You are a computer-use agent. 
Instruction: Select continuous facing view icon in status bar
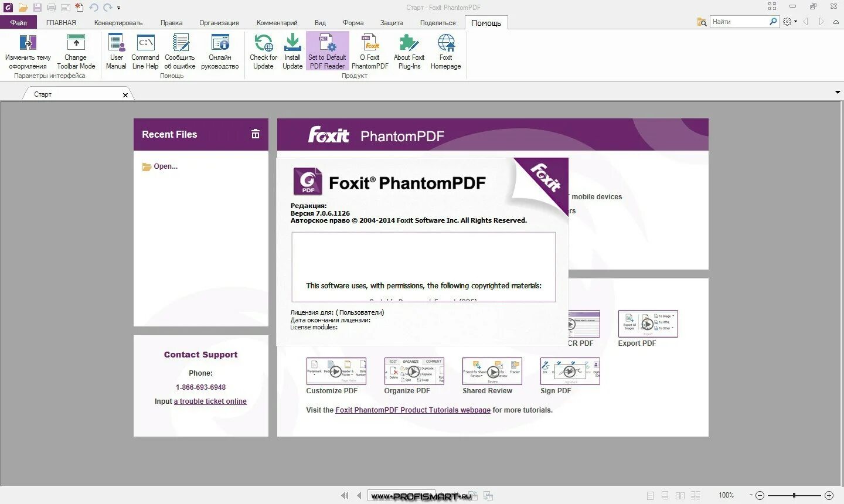click(x=695, y=496)
